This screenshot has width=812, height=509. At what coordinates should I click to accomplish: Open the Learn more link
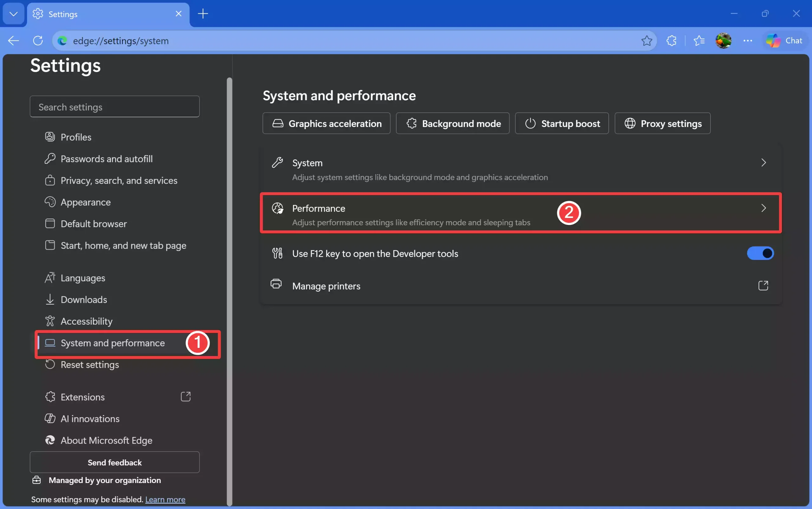pos(165,499)
